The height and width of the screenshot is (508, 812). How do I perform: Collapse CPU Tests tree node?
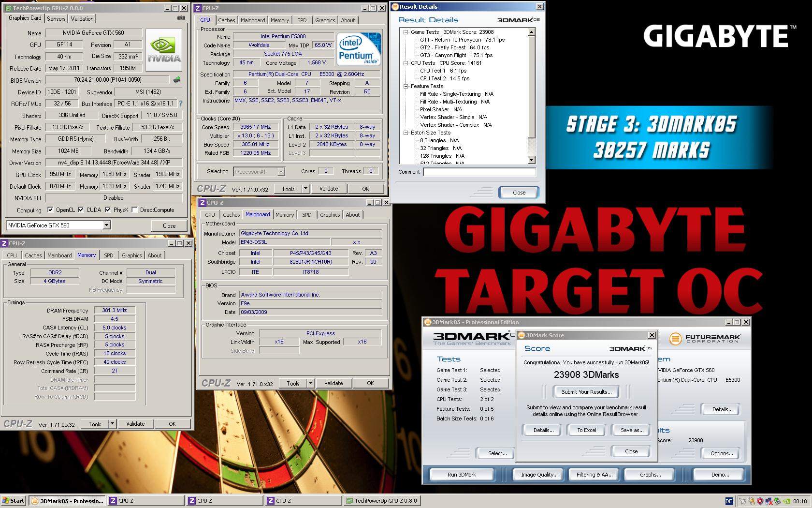406,63
